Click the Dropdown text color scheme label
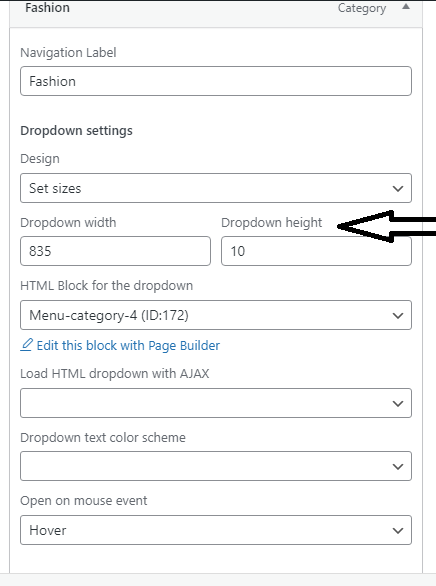Screen dimensions: 436x586 coord(103,438)
